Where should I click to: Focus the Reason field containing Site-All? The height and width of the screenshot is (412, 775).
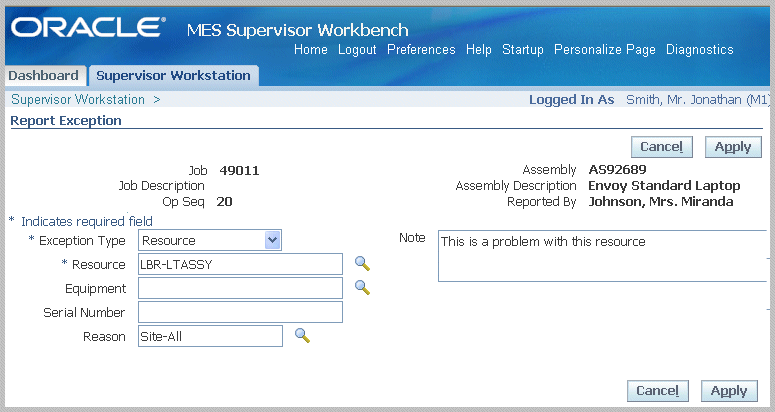(211, 336)
